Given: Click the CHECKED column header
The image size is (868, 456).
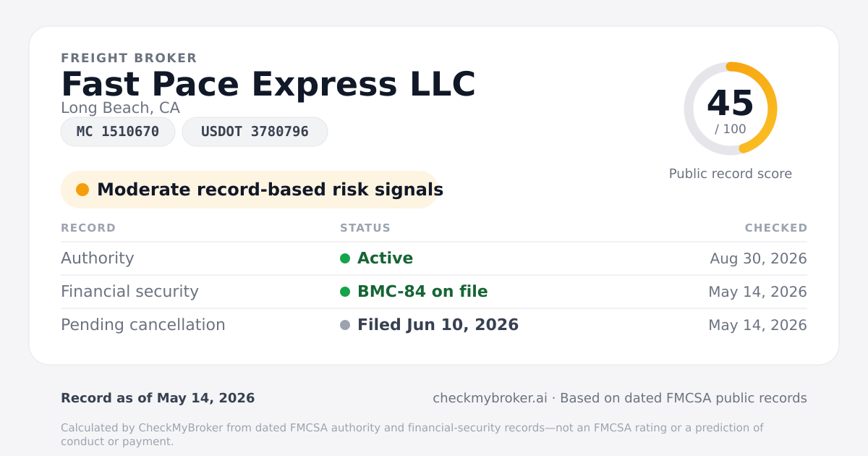Looking at the screenshot, I should point(776,228).
